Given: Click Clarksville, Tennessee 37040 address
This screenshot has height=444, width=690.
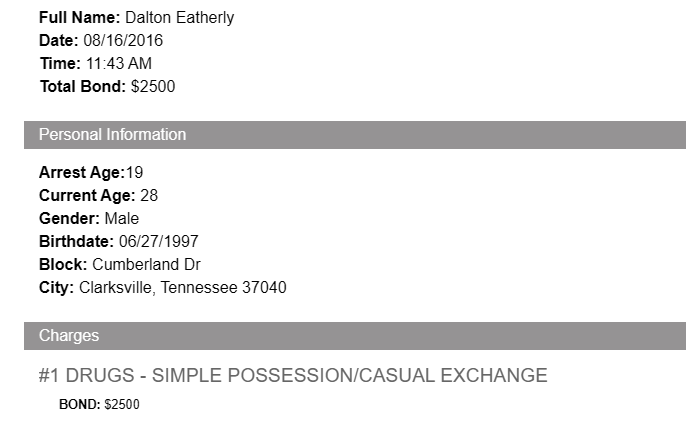Looking at the screenshot, I should (183, 288).
